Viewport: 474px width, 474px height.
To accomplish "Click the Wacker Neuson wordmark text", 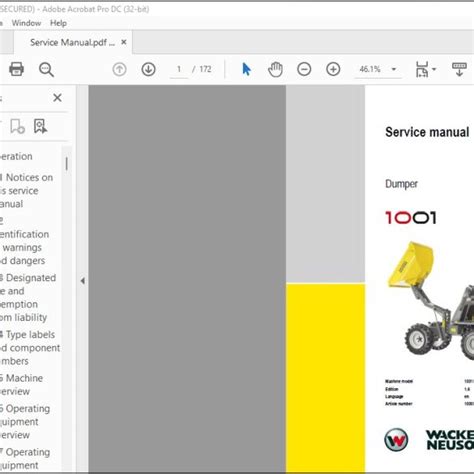I will pyautogui.click(x=450, y=440).
